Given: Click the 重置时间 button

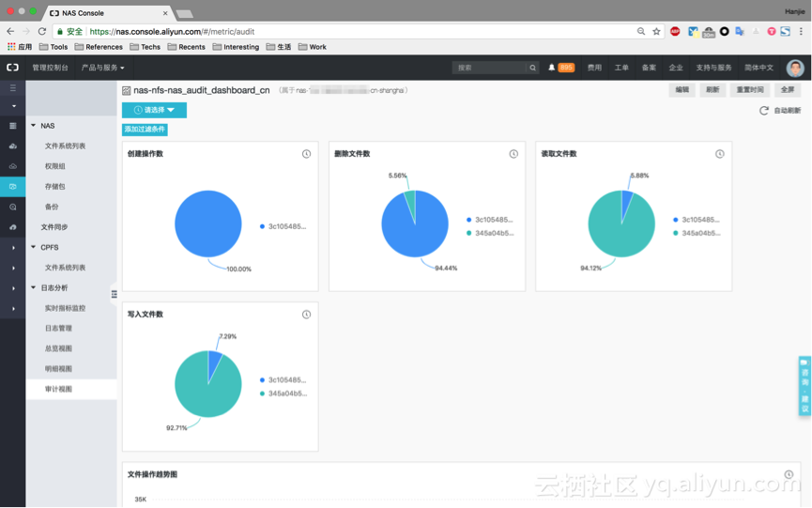Looking at the screenshot, I should coord(750,89).
